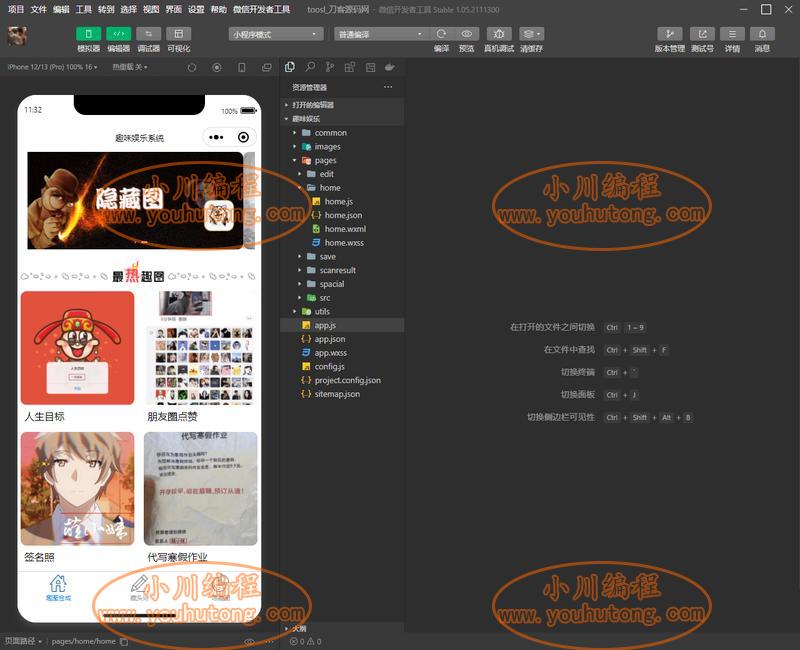The width and height of the screenshot is (800, 650).
Task: Open the 项目 menu
Action: click(16, 9)
